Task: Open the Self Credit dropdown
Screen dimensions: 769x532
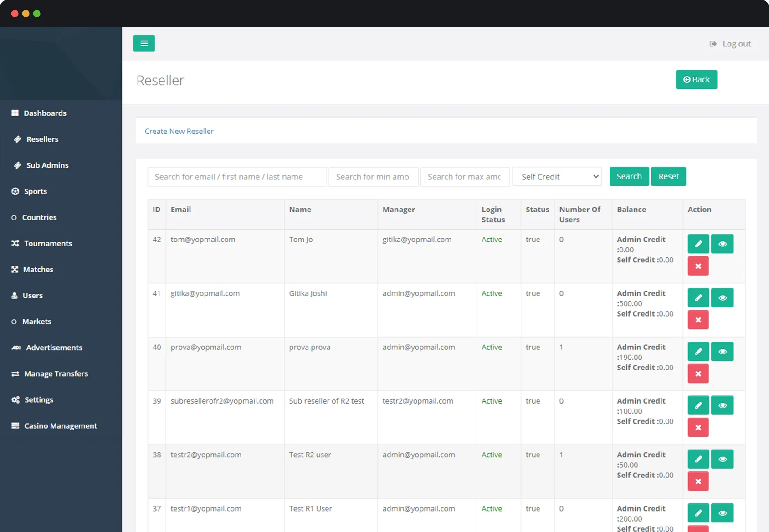Action: pyautogui.click(x=557, y=177)
